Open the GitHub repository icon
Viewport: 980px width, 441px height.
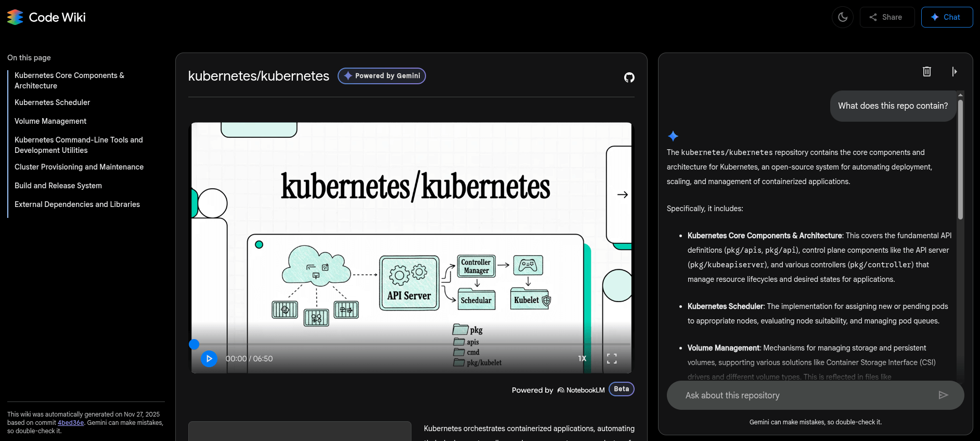629,77
